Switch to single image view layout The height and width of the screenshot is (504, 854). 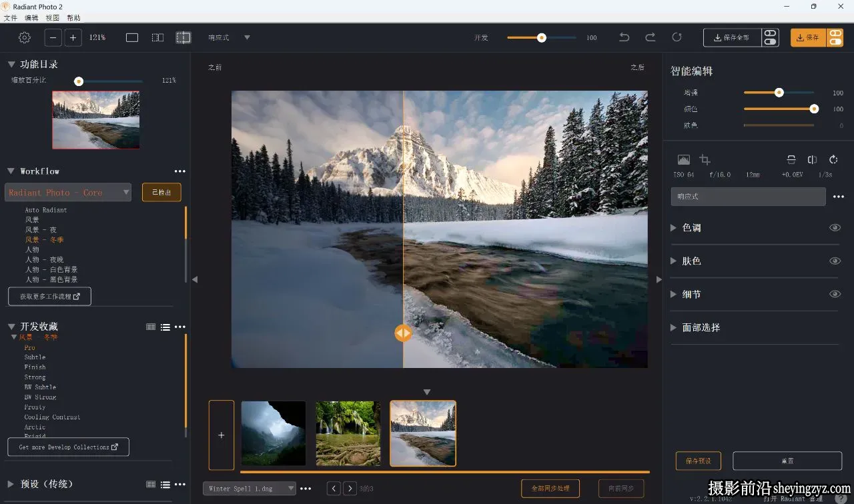132,37
